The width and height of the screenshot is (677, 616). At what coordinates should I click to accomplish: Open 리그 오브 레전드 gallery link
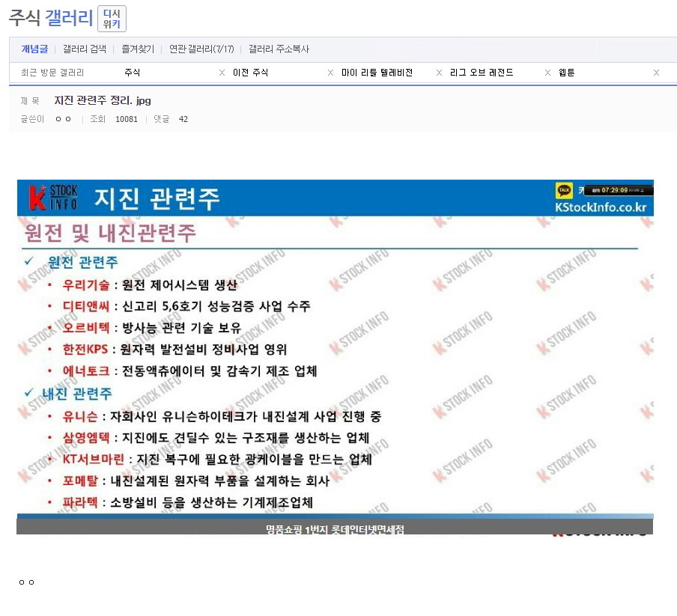tap(482, 73)
